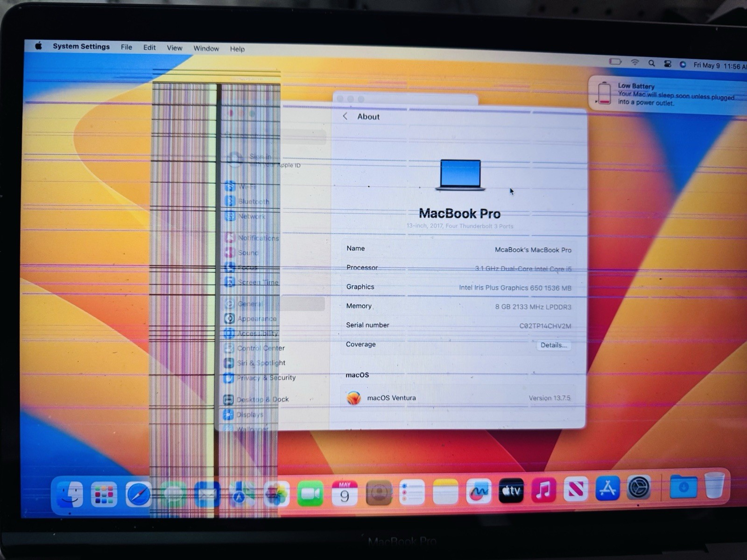Click the Low Battery notification banner

pyautogui.click(x=668, y=94)
